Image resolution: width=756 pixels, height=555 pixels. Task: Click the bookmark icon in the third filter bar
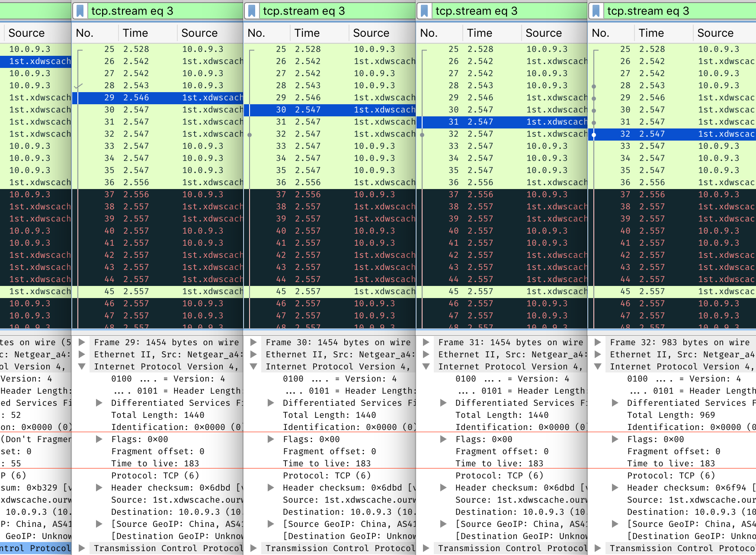point(424,11)
